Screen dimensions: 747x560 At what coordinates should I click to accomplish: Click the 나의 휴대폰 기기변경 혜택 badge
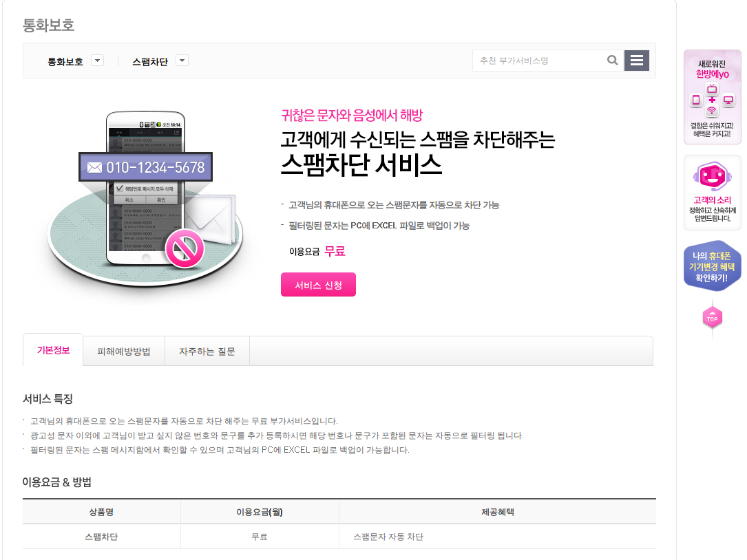[x=712, y=266]
